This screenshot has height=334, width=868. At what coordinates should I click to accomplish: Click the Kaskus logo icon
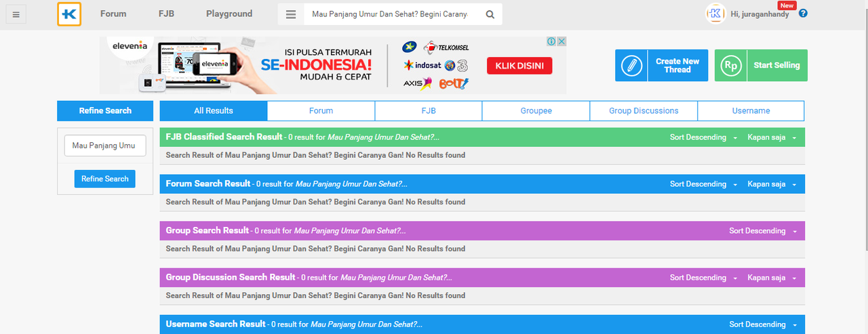pos(69,14)
